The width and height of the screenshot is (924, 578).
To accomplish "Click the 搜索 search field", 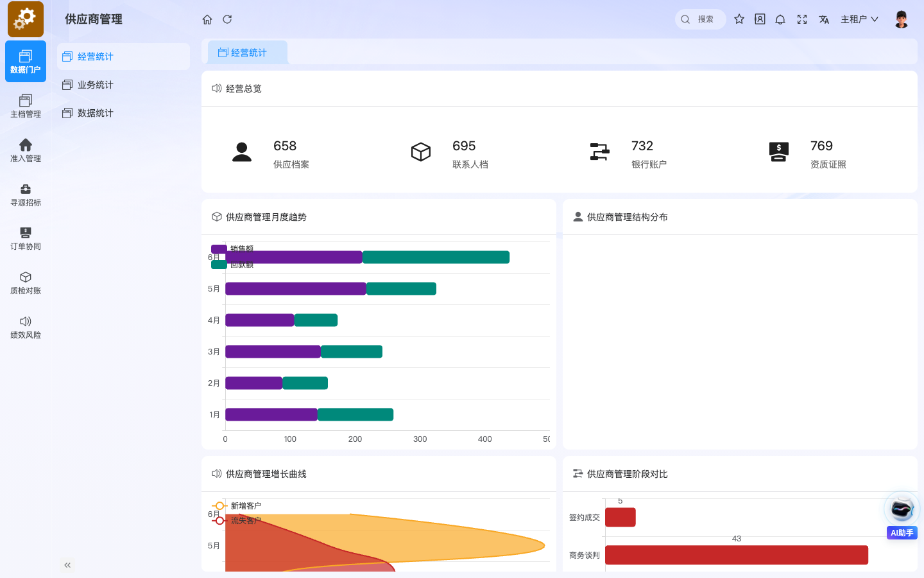I will 701,19.
